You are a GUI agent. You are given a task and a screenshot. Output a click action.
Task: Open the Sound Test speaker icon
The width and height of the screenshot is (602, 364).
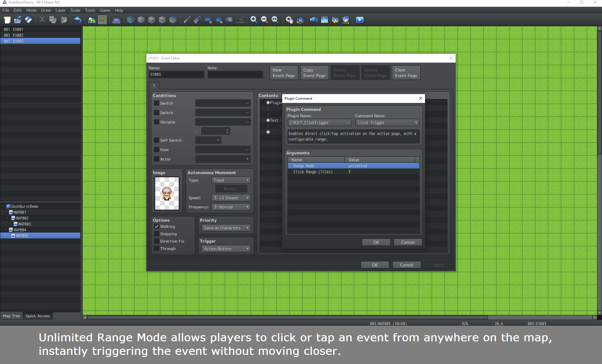click(x=314, y=20)
